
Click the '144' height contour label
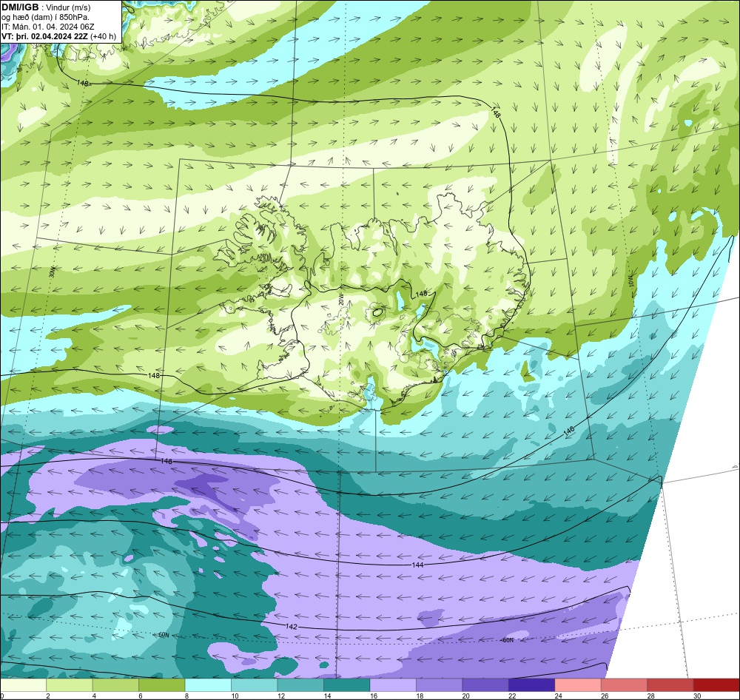pyautogui.click(x=417, y=565)
